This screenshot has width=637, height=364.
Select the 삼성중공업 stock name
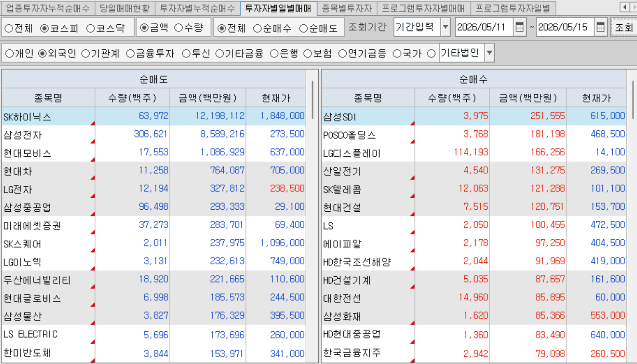27,208
